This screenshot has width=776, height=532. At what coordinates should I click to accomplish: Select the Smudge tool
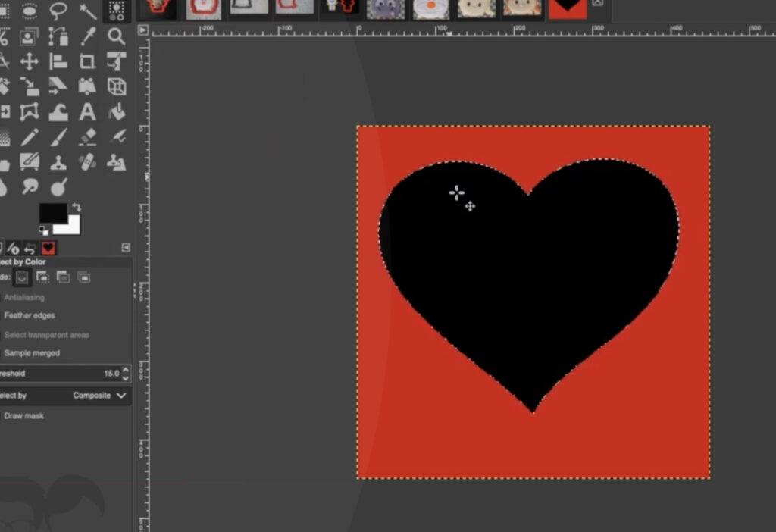(x=30, y=187)
